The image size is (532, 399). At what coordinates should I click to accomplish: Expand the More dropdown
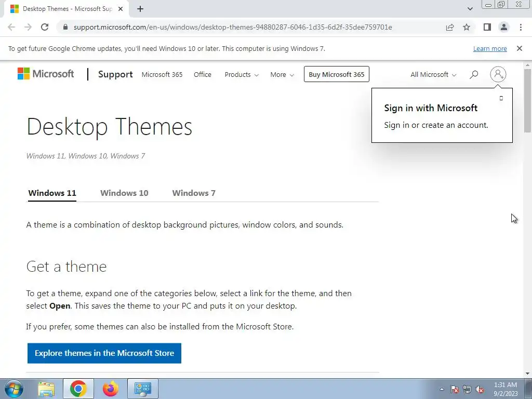(x=282, y=75)
